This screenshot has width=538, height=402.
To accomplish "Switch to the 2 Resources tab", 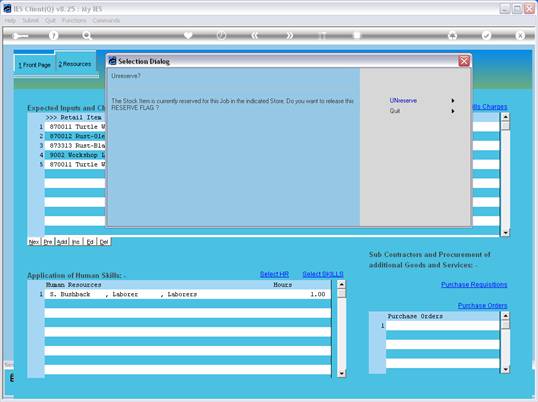I will coord(75,64).
